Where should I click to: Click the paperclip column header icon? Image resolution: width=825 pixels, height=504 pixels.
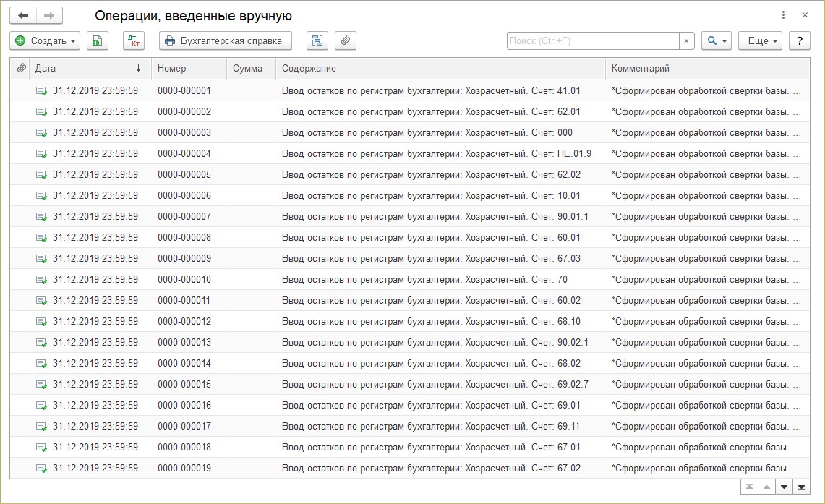point(21,69)
